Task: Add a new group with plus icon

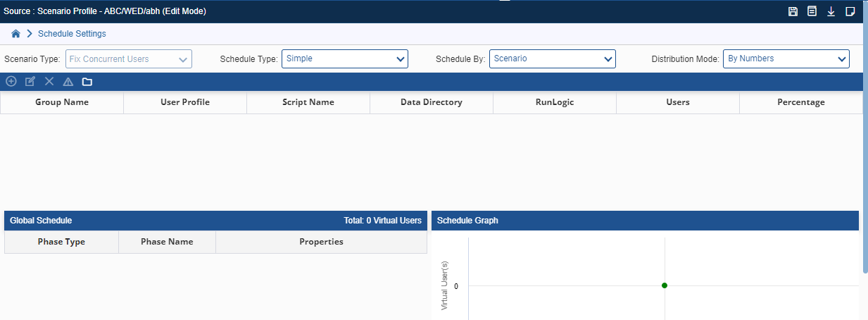Action: [x=11, y=82]
